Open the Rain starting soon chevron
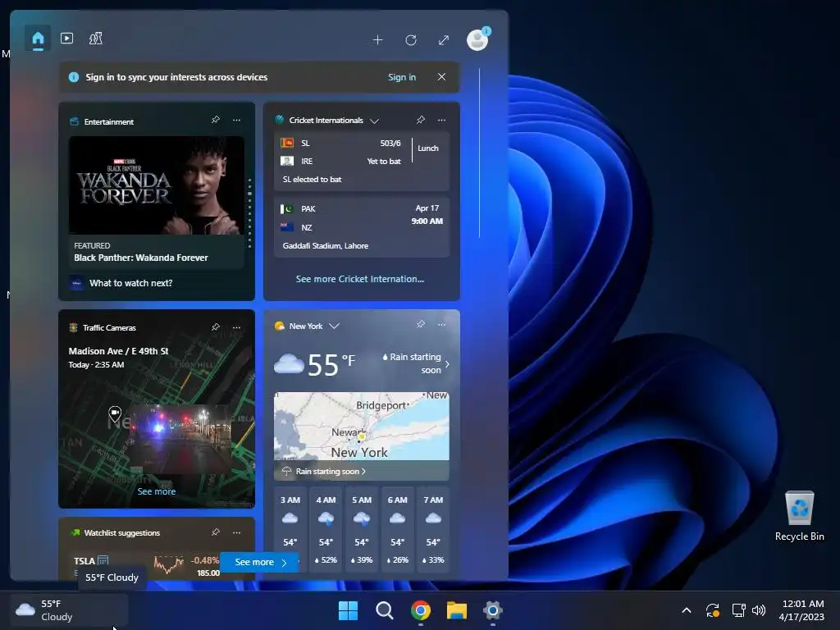840x630 pixels. click(x=447, y=363)
